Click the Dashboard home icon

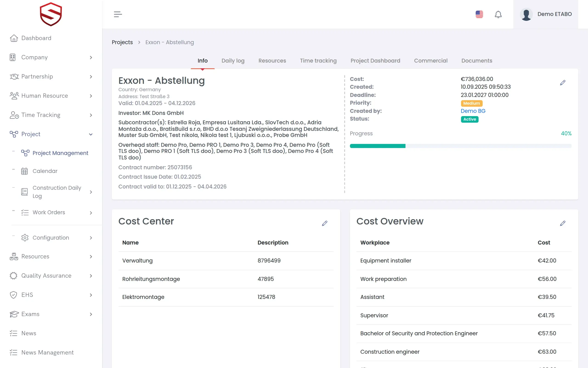[14, 38]
